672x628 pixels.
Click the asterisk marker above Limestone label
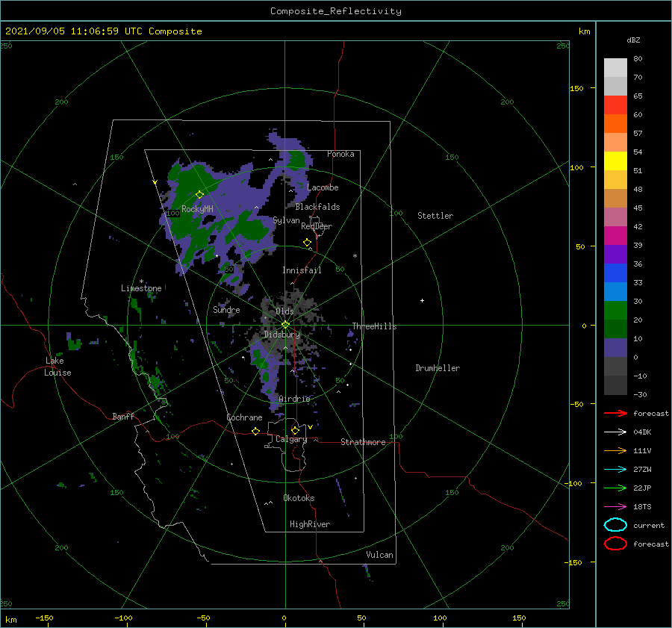click(x=141, y=282)
